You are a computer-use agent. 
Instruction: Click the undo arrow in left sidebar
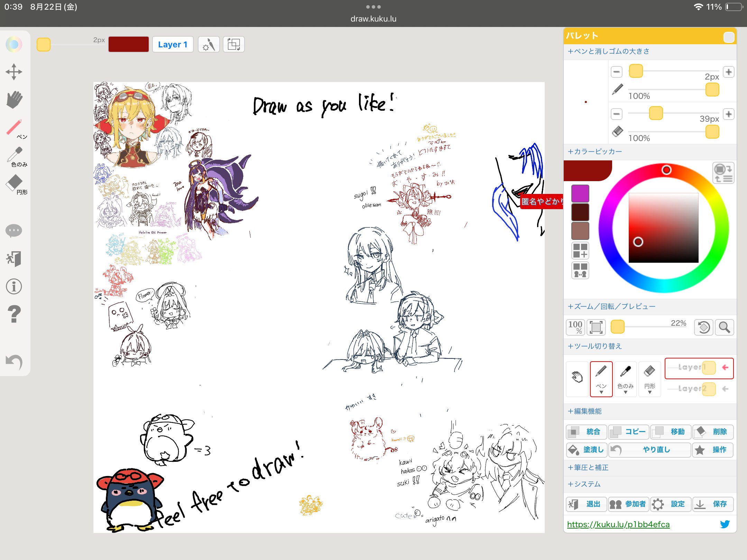click(14, 362)
